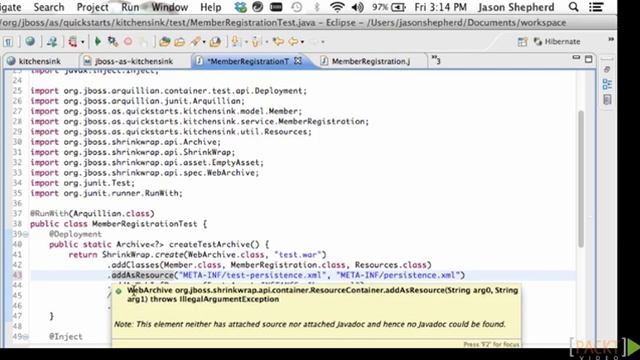Viewport: 640px width, 360px height.
Task: Click the Open Perspective icon
Action: pos(522,42)
